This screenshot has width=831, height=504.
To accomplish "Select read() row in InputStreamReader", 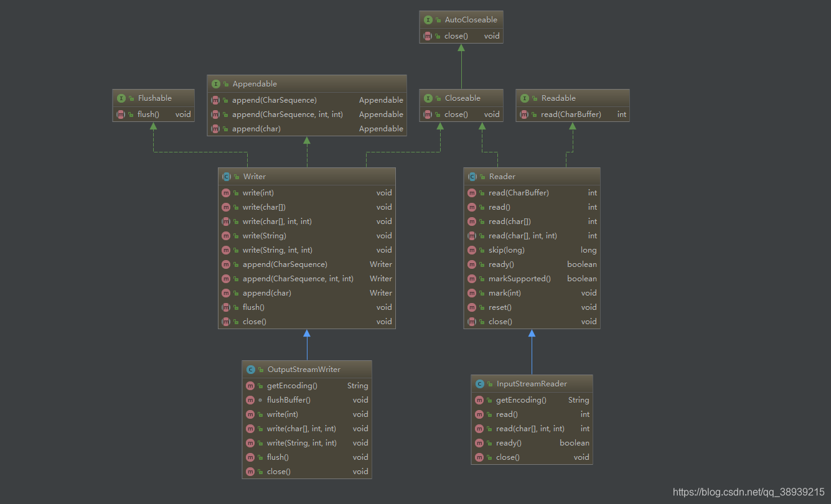I will pos(532,414).
